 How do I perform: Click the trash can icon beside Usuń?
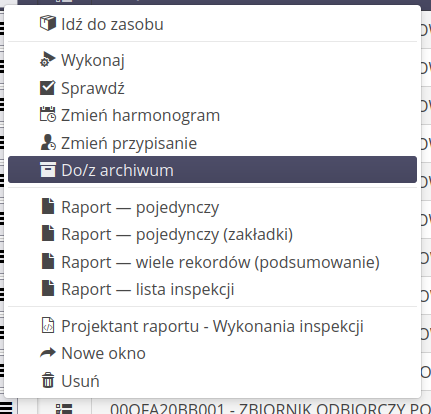[48, 380]
